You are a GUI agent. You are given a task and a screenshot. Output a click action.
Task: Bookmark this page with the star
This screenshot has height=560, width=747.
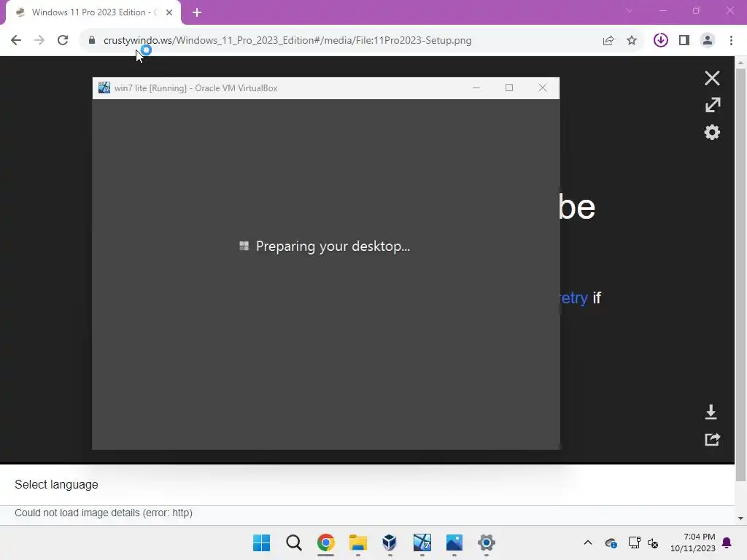(632, 41)
